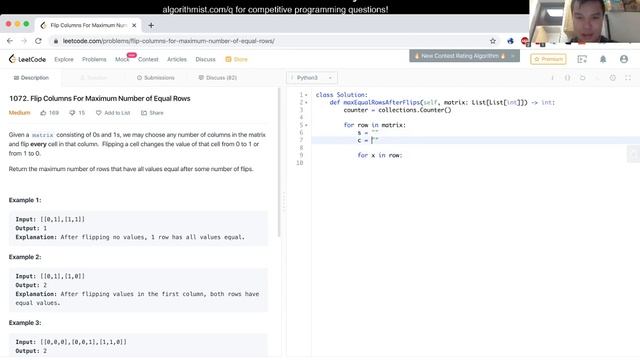Viewport: 640px width, 360px height.
Task: Click the browser address bar URL
Action: [x=169, y=41]
